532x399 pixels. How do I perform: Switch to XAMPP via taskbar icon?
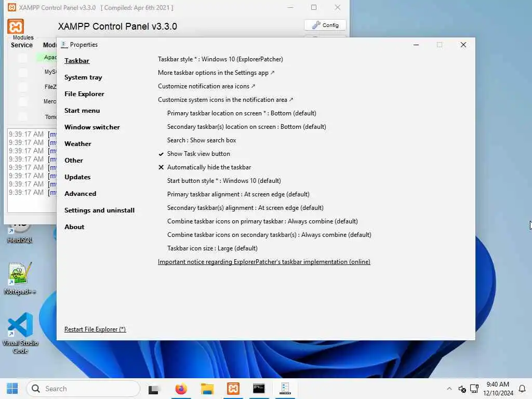click(x=233, y=389)
